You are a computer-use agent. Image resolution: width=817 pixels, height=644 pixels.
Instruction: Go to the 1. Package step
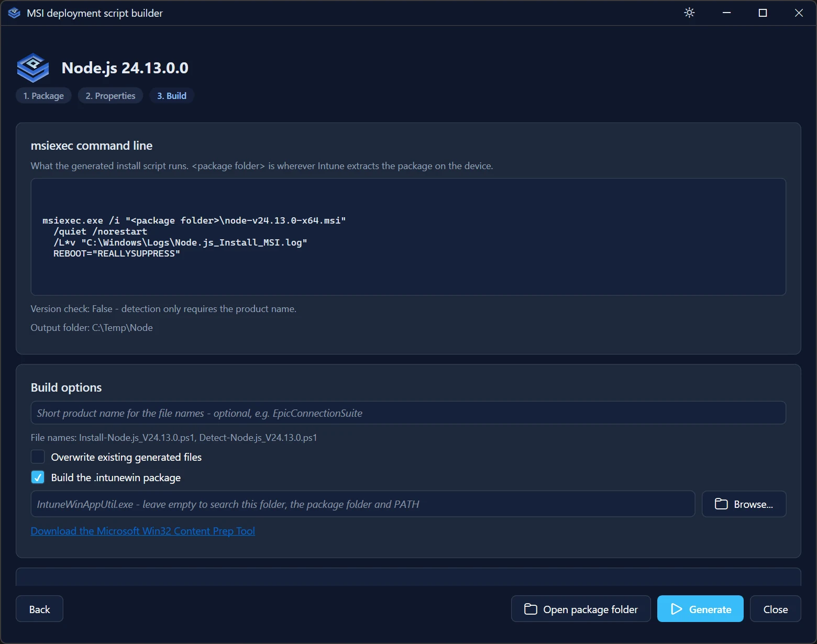pos(43,96)
